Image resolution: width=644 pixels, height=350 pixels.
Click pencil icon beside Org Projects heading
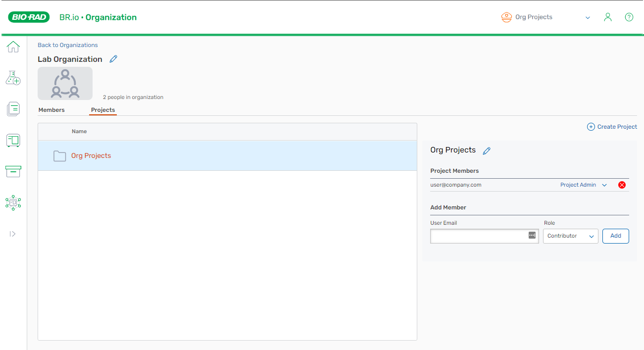[x=487, y=151]
